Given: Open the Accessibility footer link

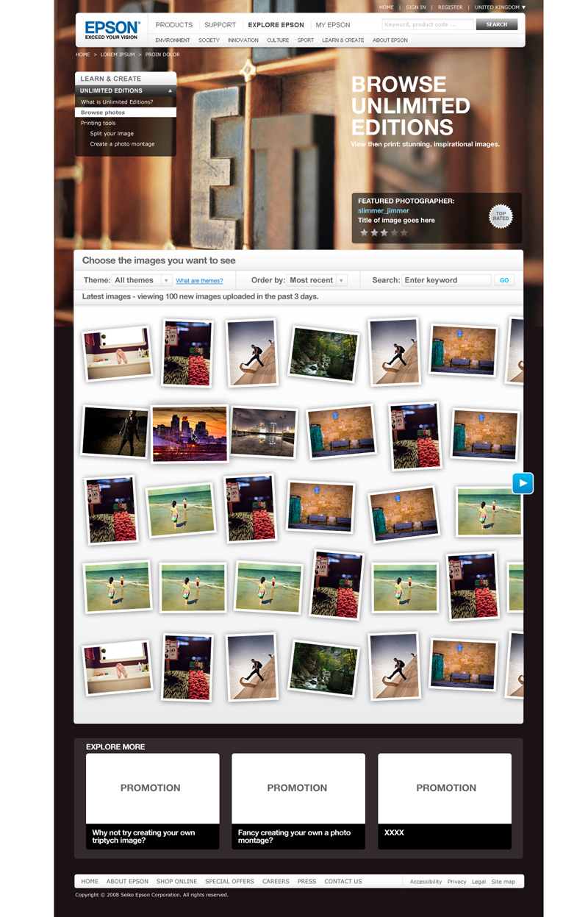Looking at the screenshot, I should [426, 882].
